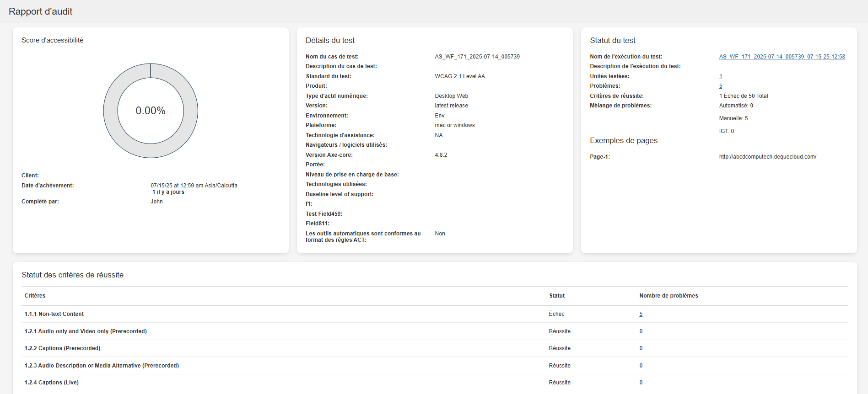Click the 1.1.1 Non-text Content criterion name
The height and width of the screenshot is (394, 868).
coord(54,314)
